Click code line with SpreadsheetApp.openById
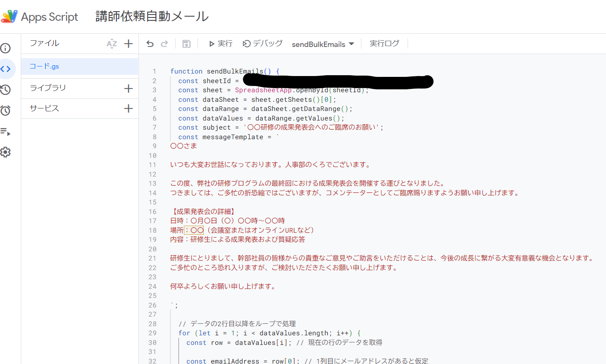606x364 pixels. tap(273, 90)
